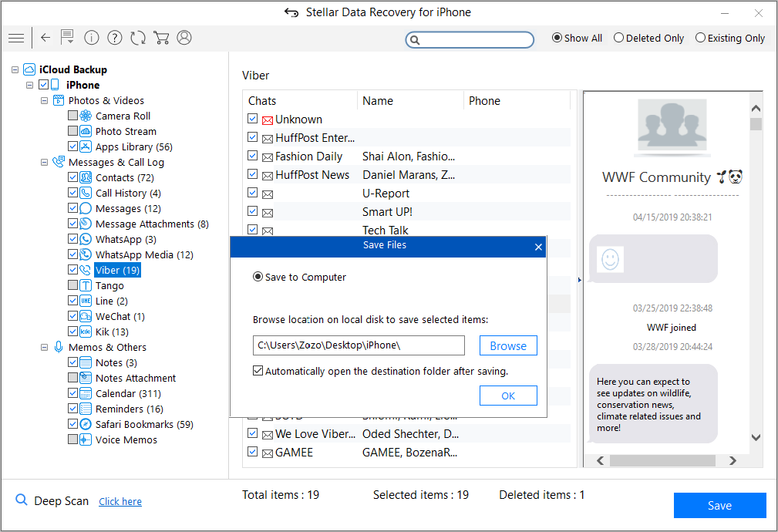Enable the Camera Roll checkbox
Viewport: 778px width, 532px height.
click(72, 116)
